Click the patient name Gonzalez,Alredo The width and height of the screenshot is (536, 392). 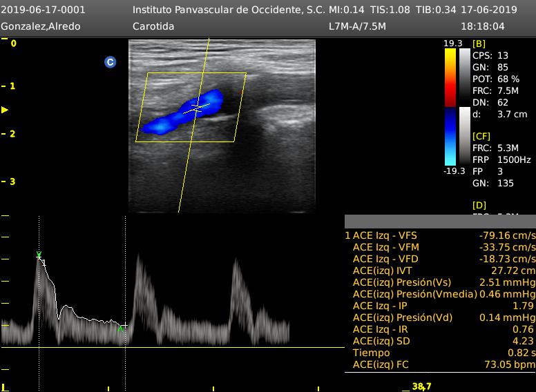click(41, 26)
